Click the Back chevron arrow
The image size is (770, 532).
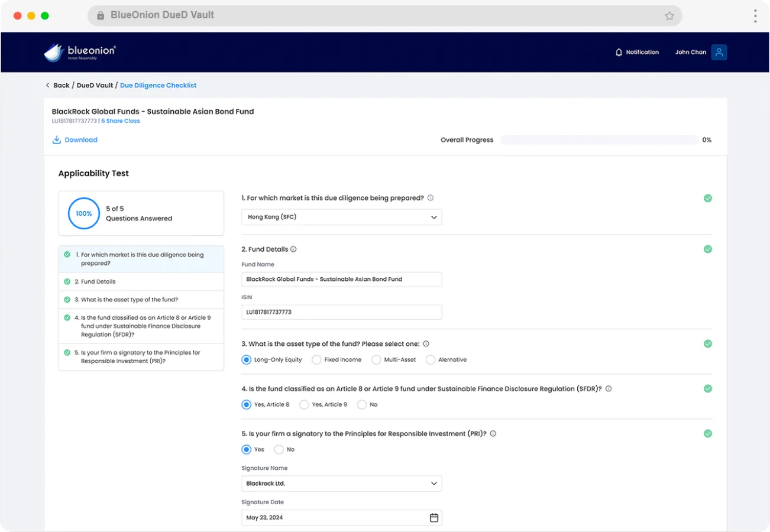click(47, 85)
